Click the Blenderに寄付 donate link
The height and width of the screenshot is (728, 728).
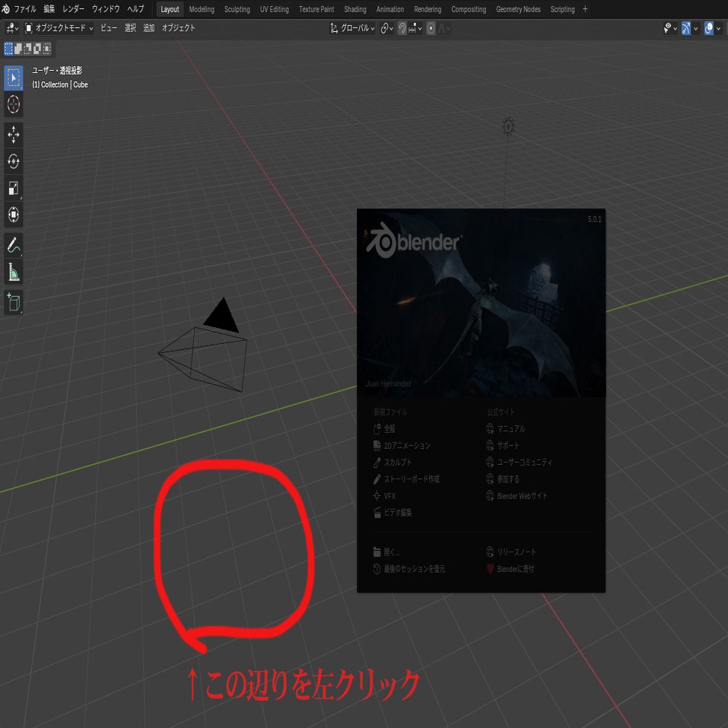510,569
